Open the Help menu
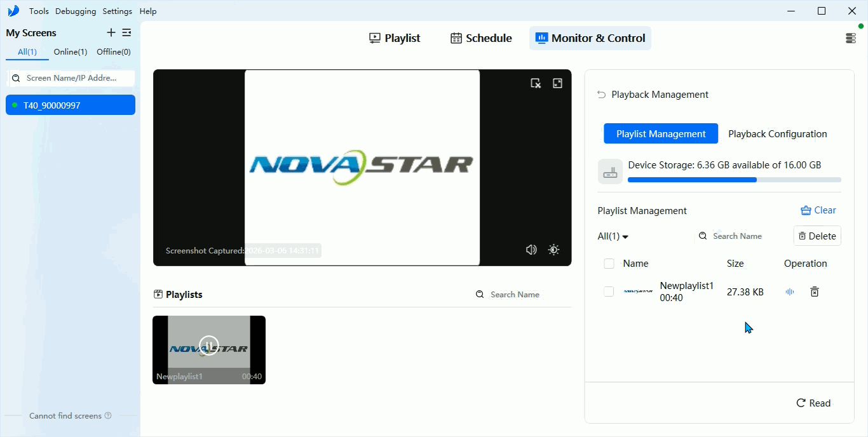This screenshot has height=437, width=868. pyautogui.click(x=148, y=11)
